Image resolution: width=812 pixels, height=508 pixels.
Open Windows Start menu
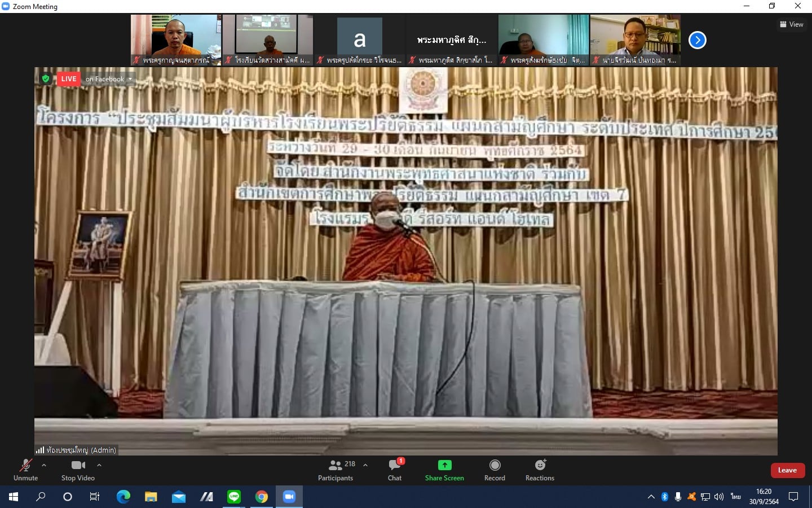coord(14,497)
